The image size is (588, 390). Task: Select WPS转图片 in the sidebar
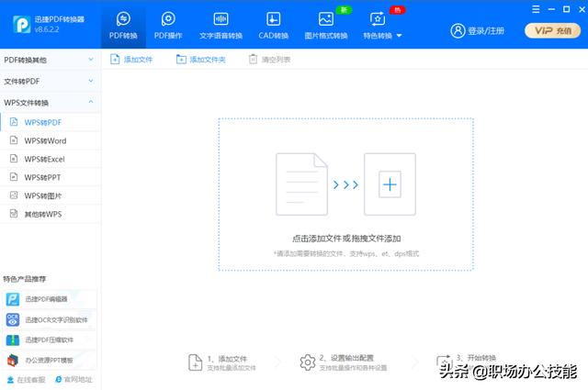tap(51, 195)
